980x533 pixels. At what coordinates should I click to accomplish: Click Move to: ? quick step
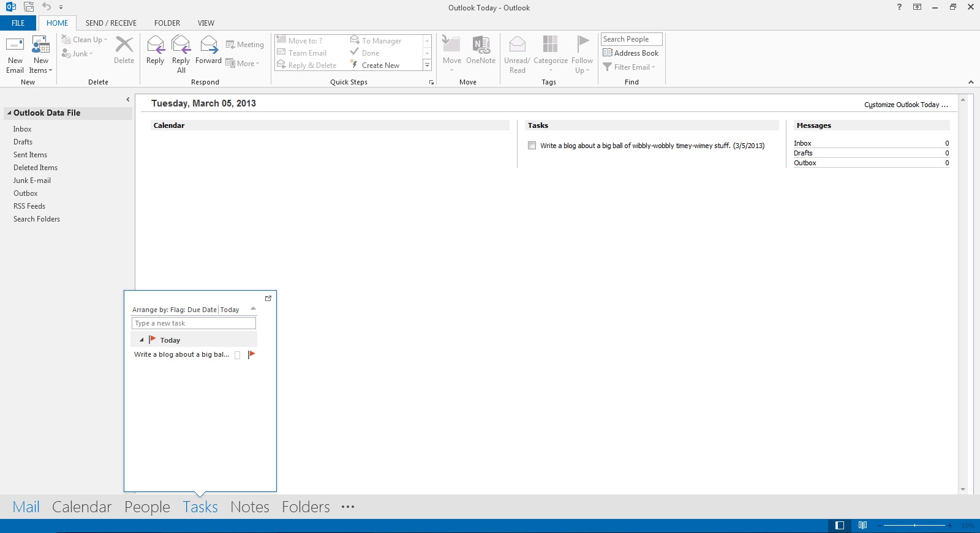[x=300, y=41]
